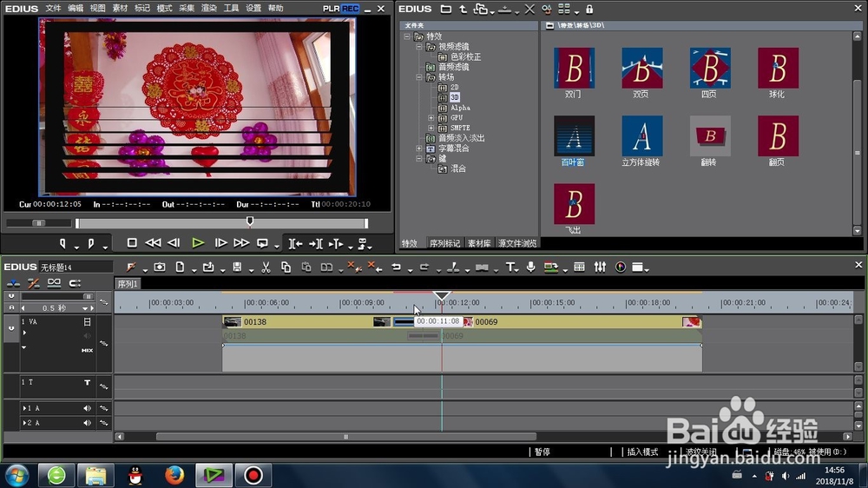Switch to the 特效 tab
The height and width of the screenshot is (488, 868).
[x=410, y=243]
